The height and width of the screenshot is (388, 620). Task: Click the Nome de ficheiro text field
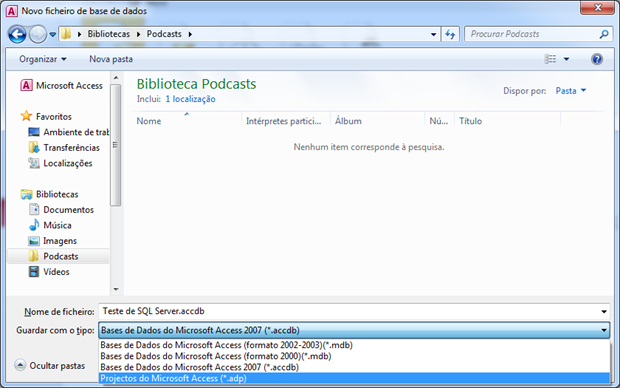[348, 311]
